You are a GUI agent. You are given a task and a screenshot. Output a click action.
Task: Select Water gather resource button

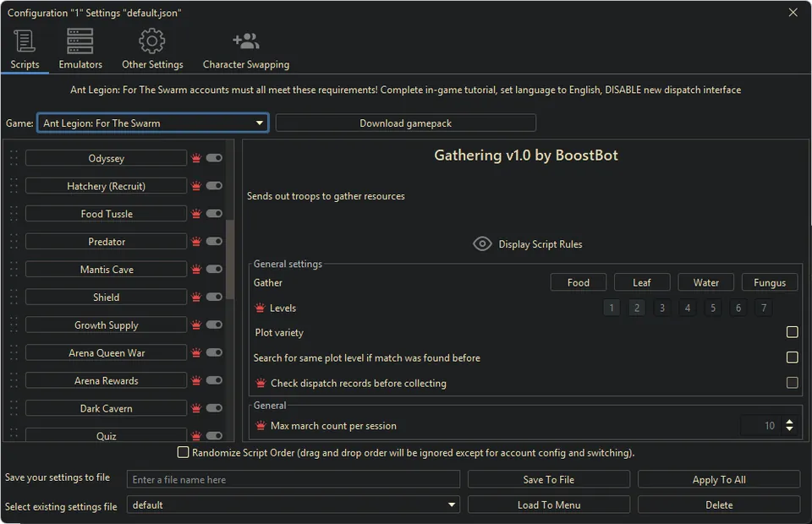pyautogui.click(x=705, y=282)
